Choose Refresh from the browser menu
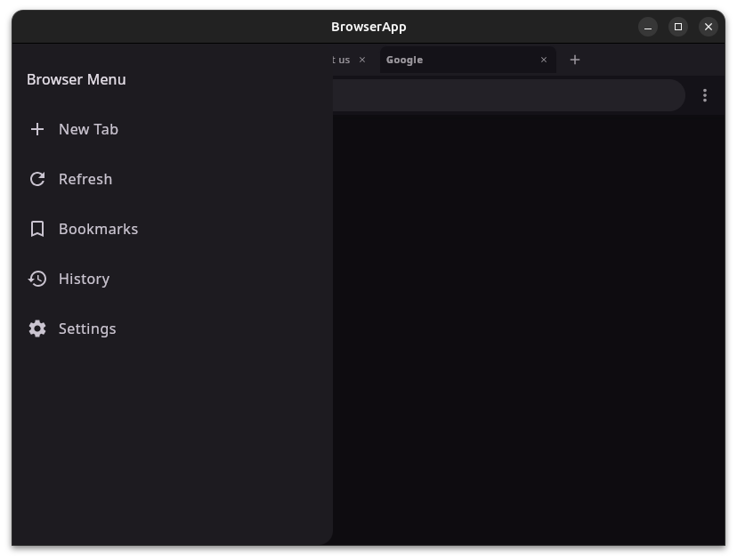 pos(85,179)
